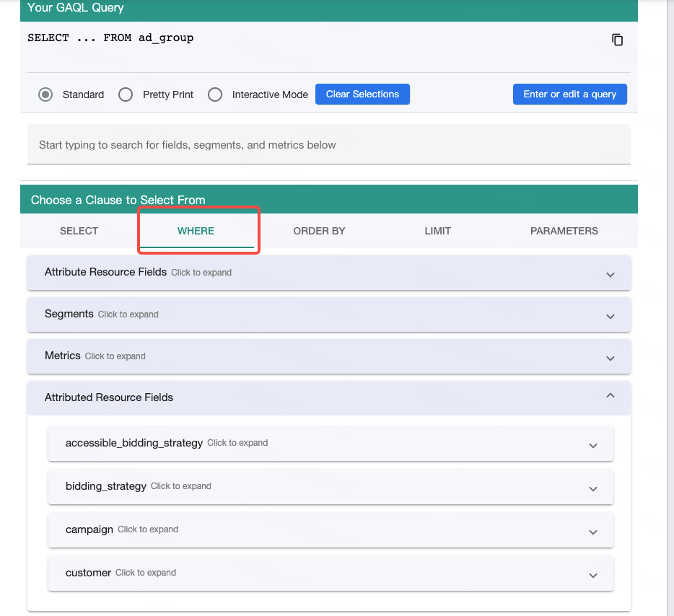The image size is (674, 616).
Task: Expand Attribute Resource Fields chevron
Action: tap(610, 275)
